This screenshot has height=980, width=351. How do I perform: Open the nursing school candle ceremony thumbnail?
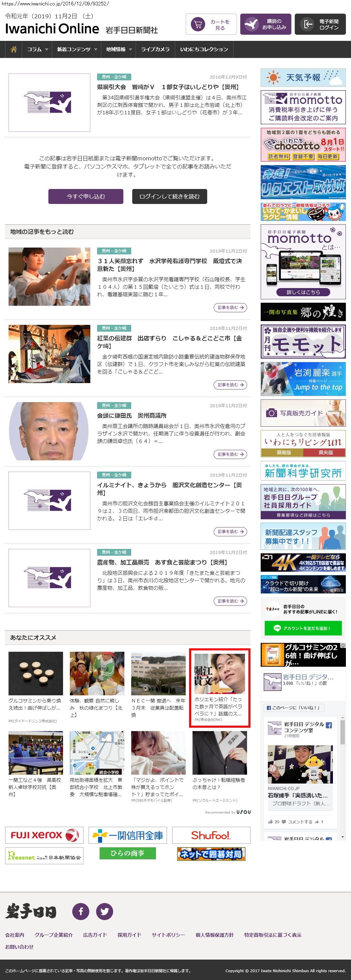coord(49,276)
